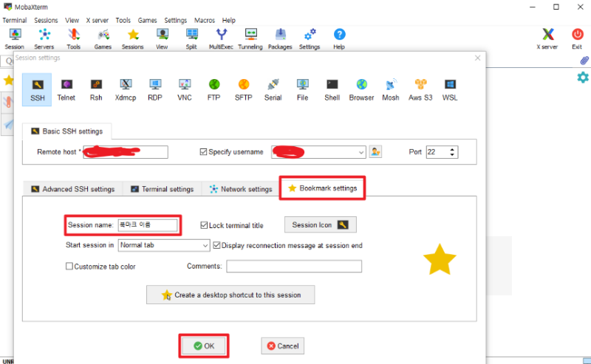The width and height of the screenshot is (591, 364).
Task: Click the Sessions star toolbar icon
Action: click(x=133, y=39)
